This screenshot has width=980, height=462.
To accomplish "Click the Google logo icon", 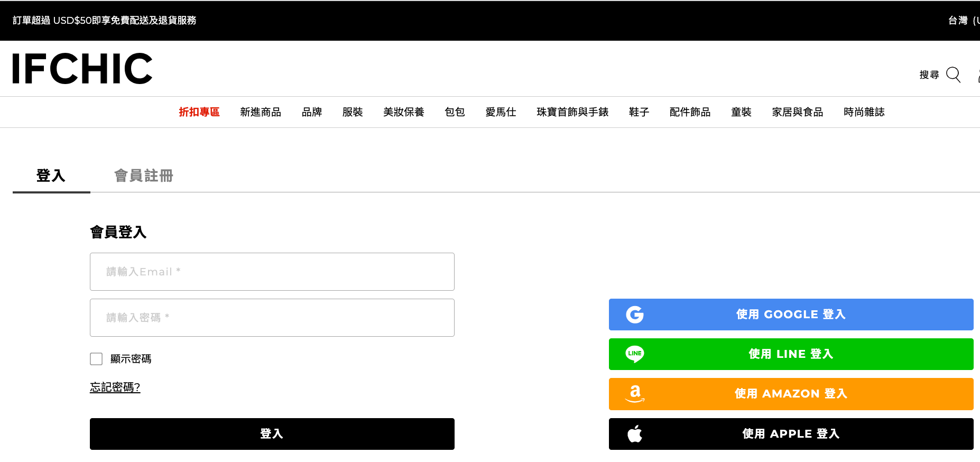I will point(635,315).
